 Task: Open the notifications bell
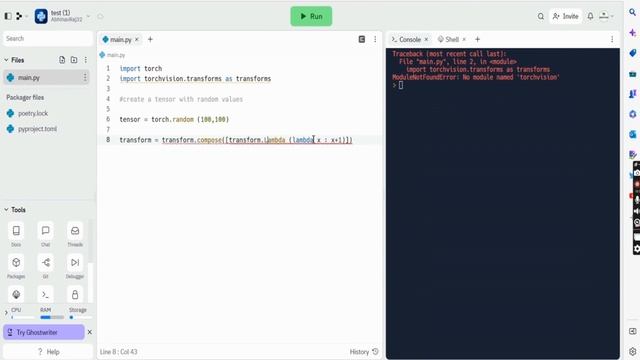590,16
